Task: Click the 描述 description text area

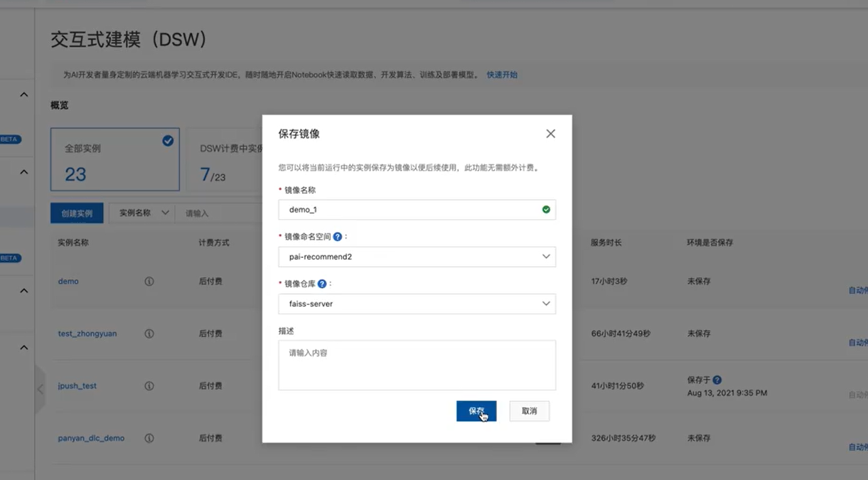Action: (x=417, y=365)
